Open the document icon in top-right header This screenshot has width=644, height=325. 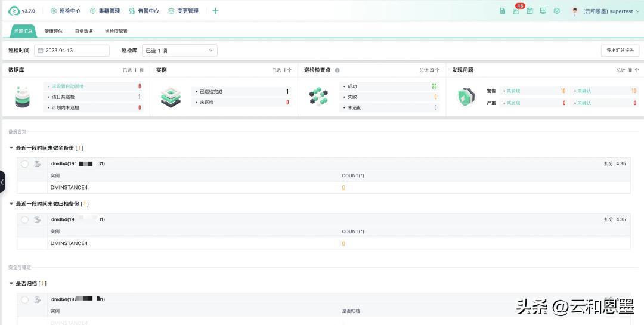point(502,11)
